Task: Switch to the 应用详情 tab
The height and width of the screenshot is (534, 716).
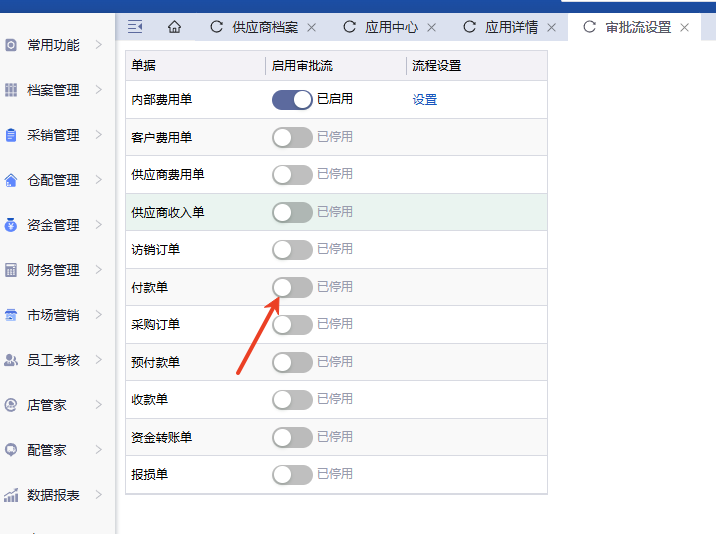Action: click(511, 27)
